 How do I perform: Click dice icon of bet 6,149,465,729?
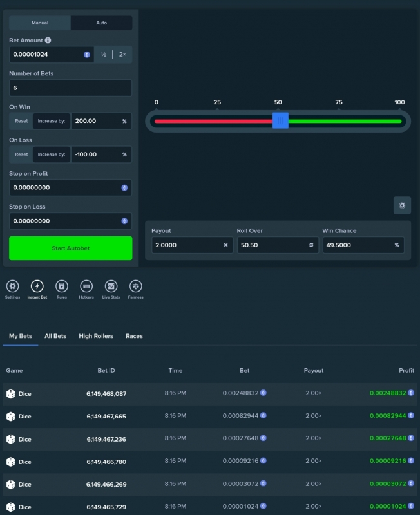click(11, 507)
